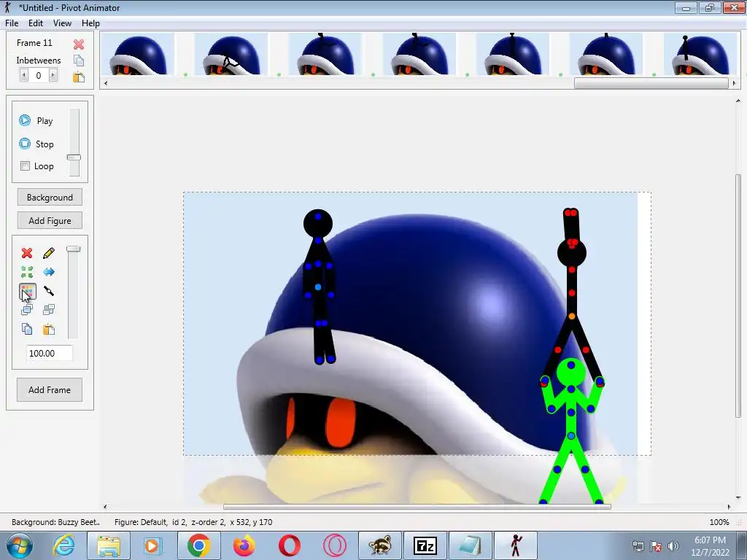Select the second frame thumbnail with cracked stick figure
Image resolution: width=747 pixels, height=560 pixels.
pyautogui.click(x=231, y=54)
